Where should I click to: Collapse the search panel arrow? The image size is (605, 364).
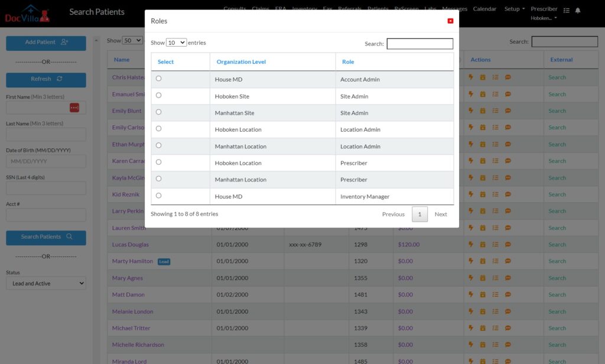(96, 40)
